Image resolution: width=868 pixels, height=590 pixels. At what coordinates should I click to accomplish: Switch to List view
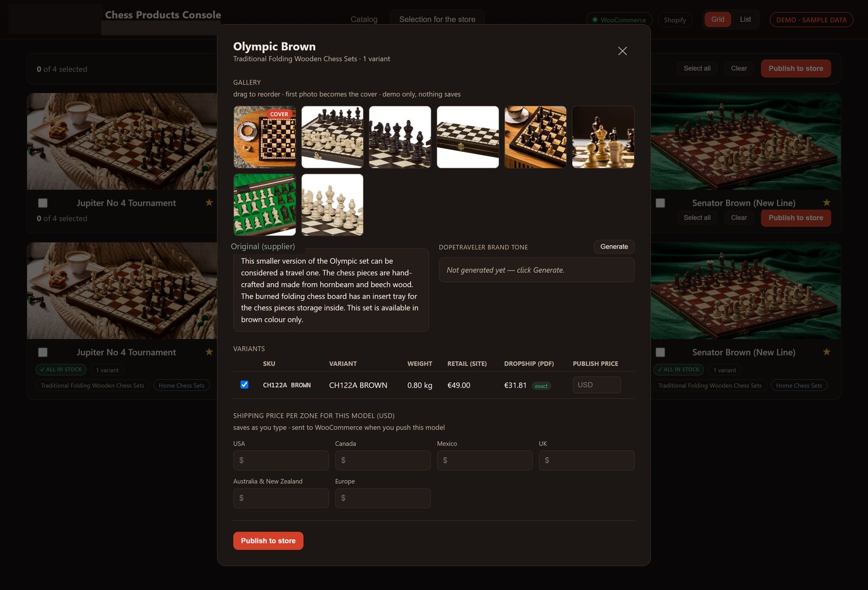(745, 20)
